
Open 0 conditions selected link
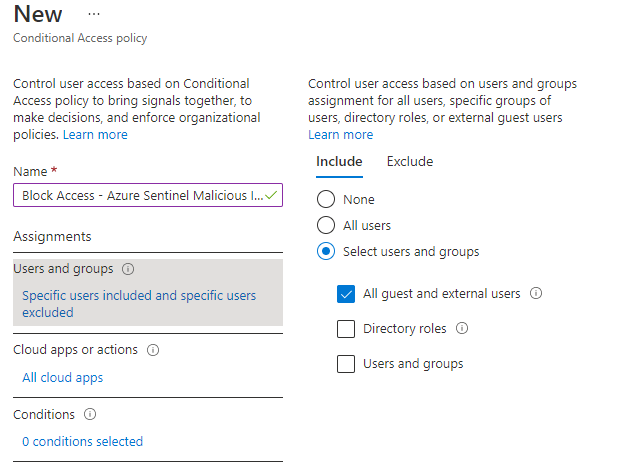point(82,441)
